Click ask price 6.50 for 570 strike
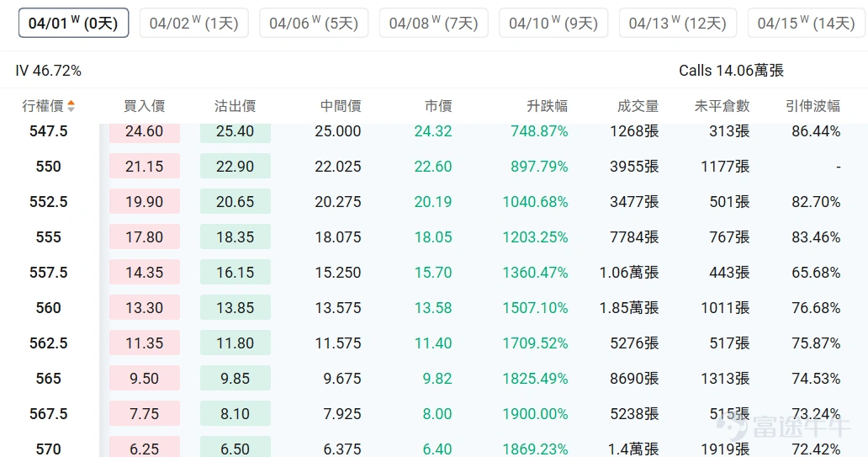The width and height of the screenshot is (868, 457). (236, 448)
